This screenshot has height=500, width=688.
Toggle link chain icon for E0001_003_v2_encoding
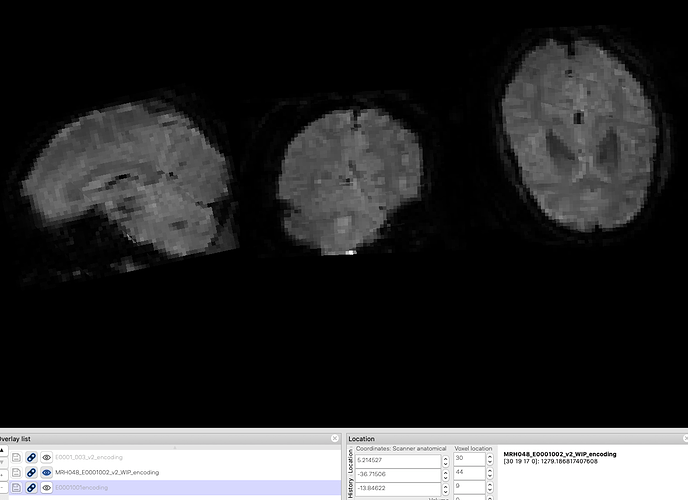[x=31, y=457]
